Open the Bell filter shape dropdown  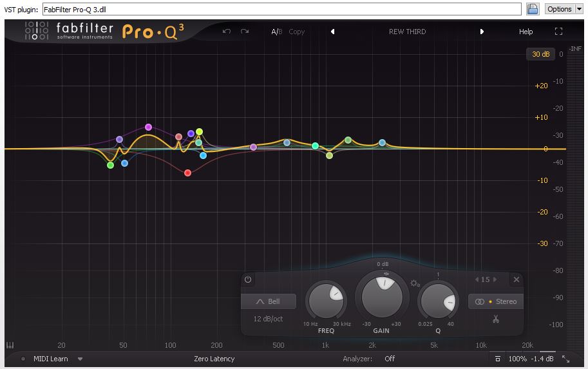pos(269,301)
